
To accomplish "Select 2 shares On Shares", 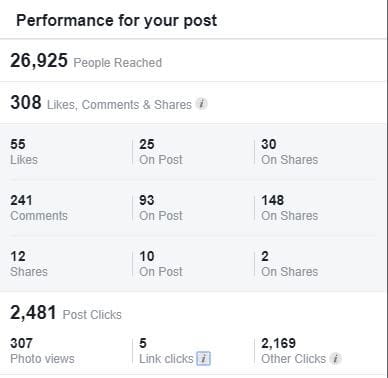I will click(x=289, y=264).
